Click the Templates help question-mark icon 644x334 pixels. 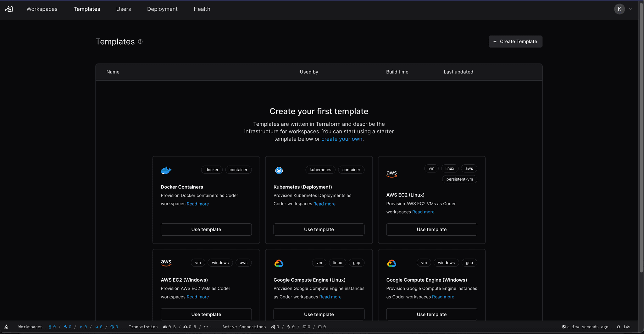[140, 41]
